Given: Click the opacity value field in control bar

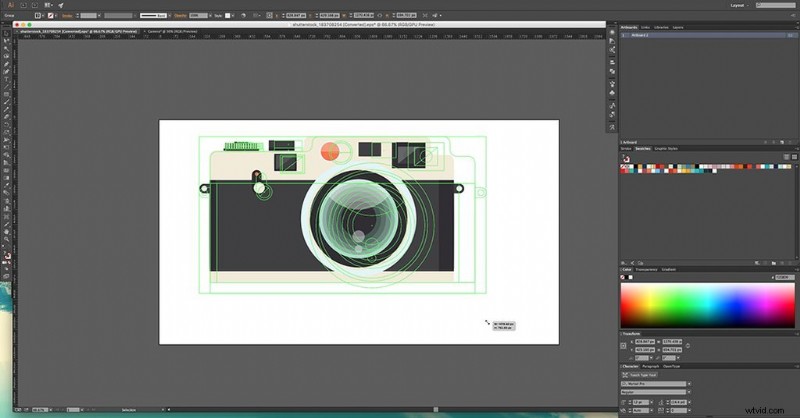Looking at the screenshot, I should (x=198, y=15).
